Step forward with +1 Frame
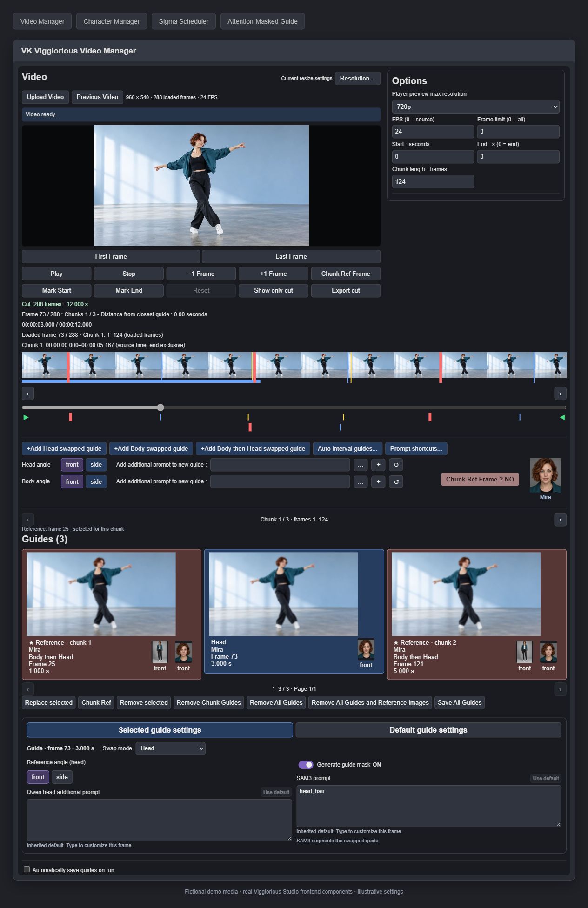The height and width of the screenshot is (908, 588). pyautogui.click(x=274, y=274)
